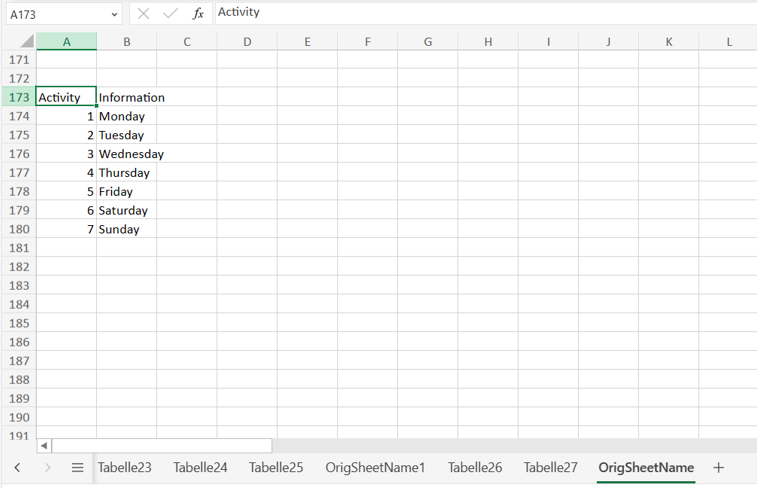
Task: Select the OrigSheetName sheet tab
Action: [646, 467]
